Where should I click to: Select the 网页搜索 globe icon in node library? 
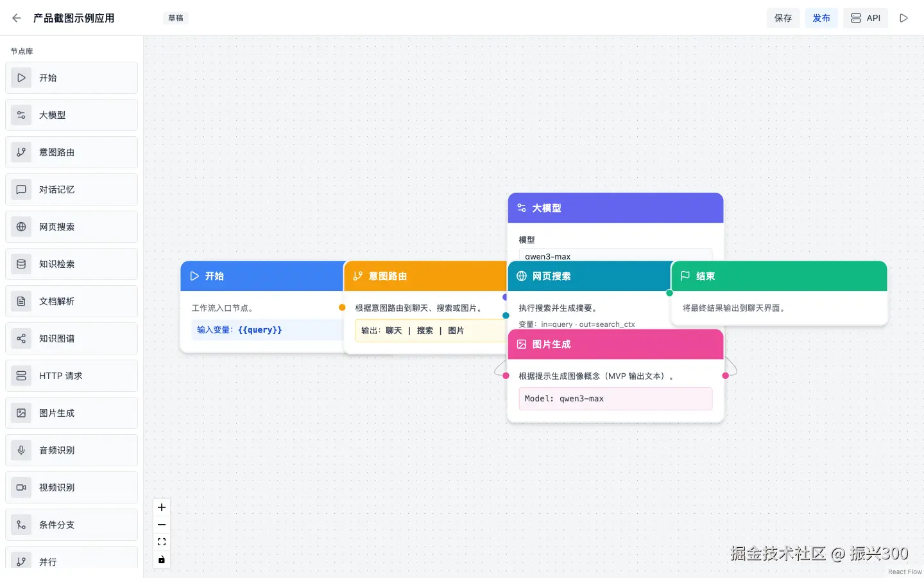21,227
